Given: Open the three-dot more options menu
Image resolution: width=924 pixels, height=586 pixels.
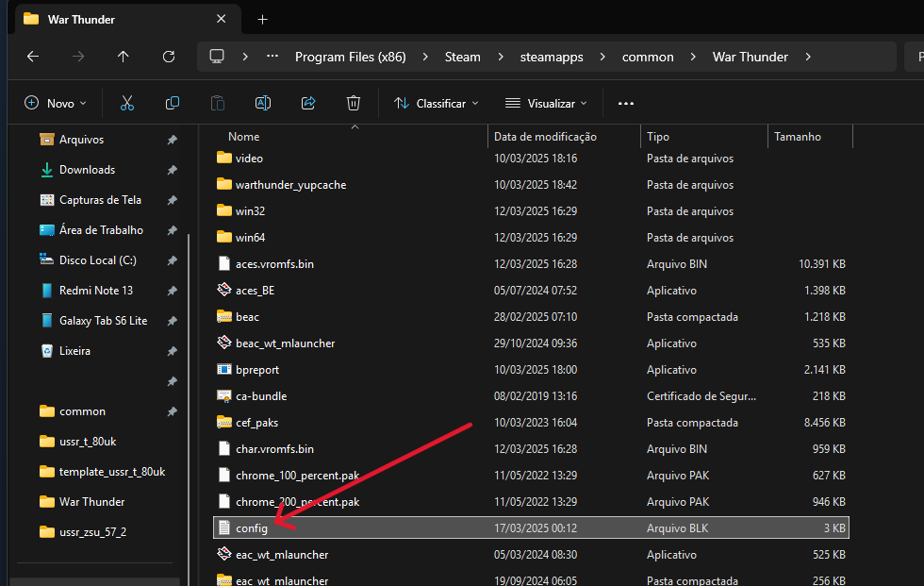Looking at the screenshot, I should (626, 103).
